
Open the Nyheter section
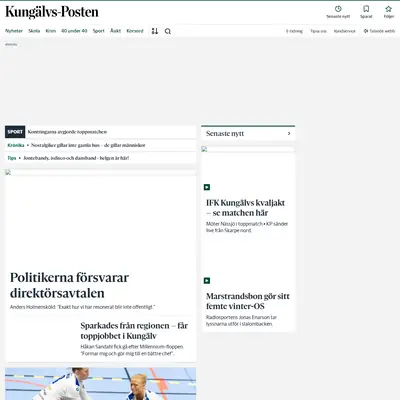point(14,31)
